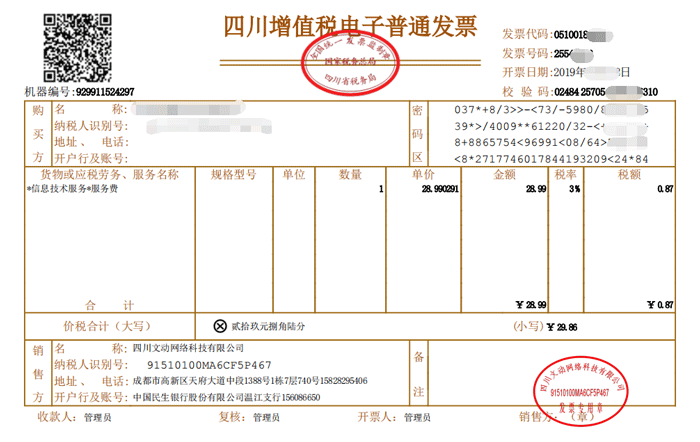This screenshot has width=700, height=442.
Task: Click amount in words 贰拾玖元捌角陆分
Action: (268, 326)
